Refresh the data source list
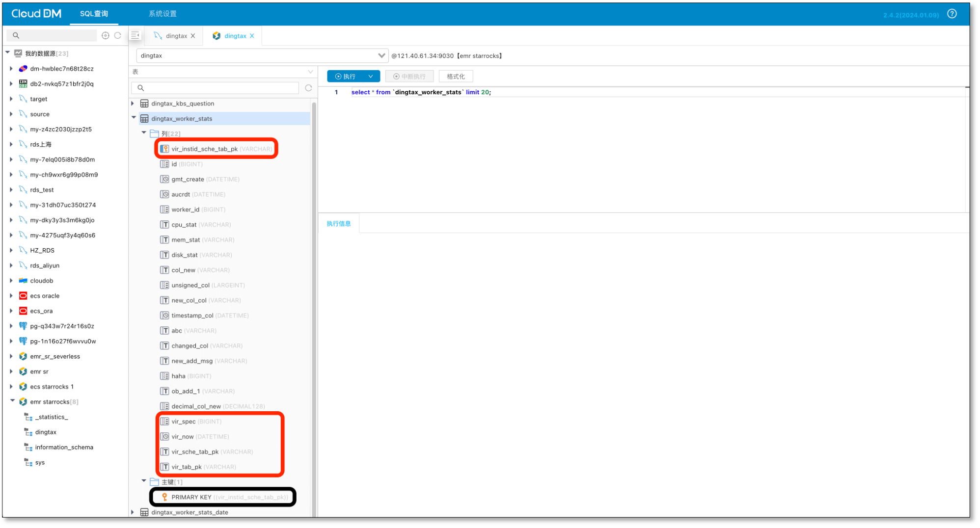Screen dimensions: 980x528 click(x=118, y=35)
